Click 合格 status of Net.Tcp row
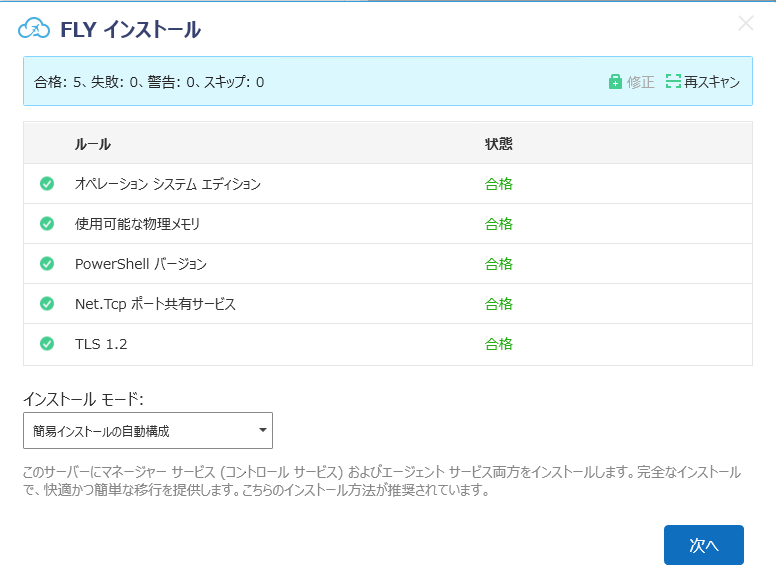 (x=498, y=304)
